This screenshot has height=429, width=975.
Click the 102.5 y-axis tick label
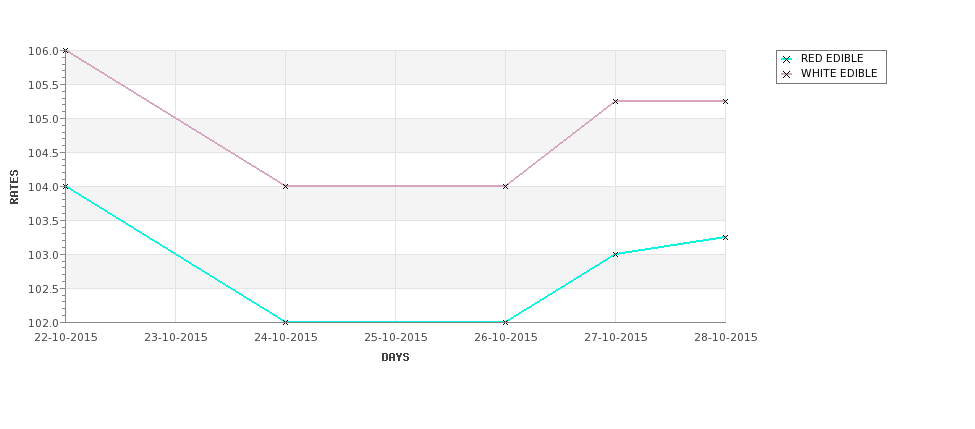point(43,288)
